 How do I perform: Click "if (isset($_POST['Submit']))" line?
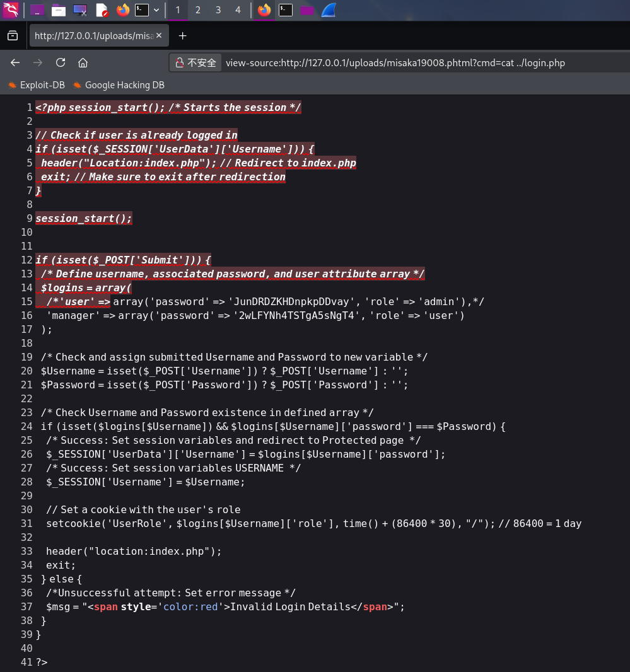tap(123, 260)
